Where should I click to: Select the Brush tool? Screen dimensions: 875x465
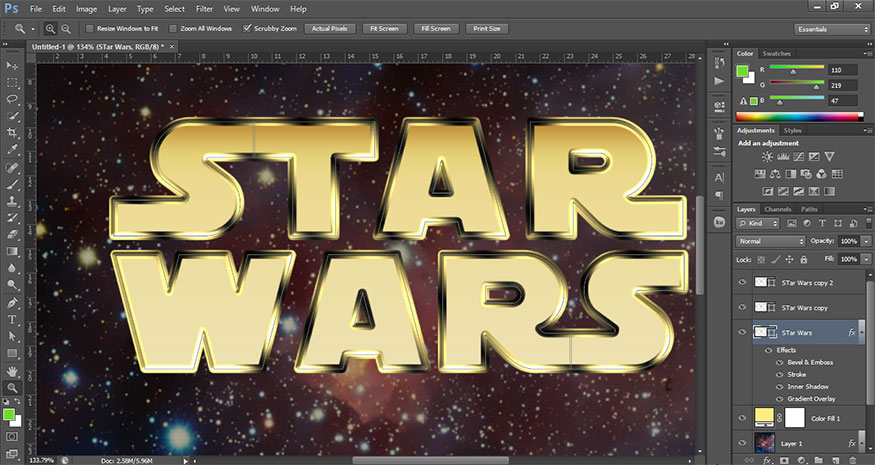(x=12, y=184)
